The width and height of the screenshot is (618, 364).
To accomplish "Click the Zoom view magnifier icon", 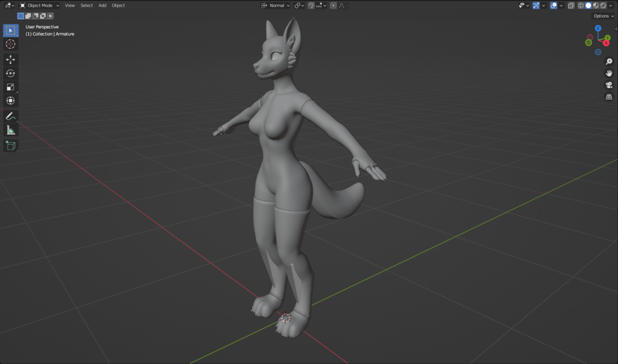I will pos(609,61).
